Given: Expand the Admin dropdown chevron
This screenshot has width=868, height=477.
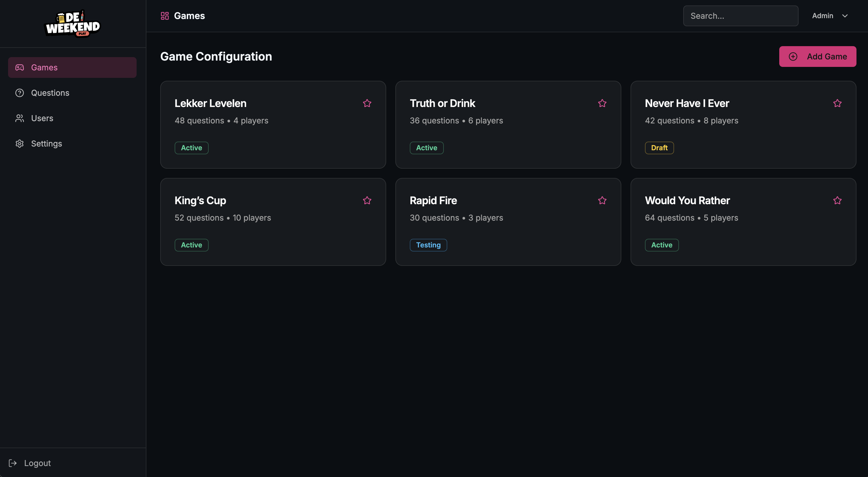Looking at the screenshot, I should pyautogui.click(x=845, y=16).
